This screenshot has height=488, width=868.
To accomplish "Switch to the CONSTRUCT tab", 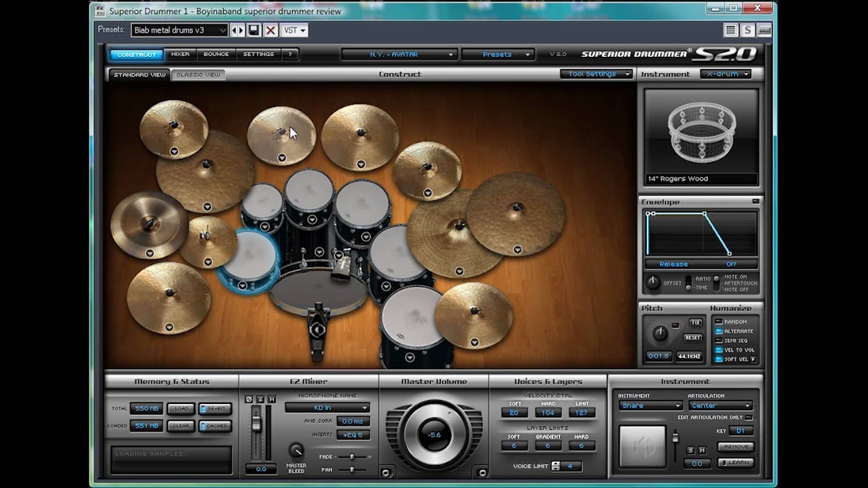I will [x=136, y=54].
